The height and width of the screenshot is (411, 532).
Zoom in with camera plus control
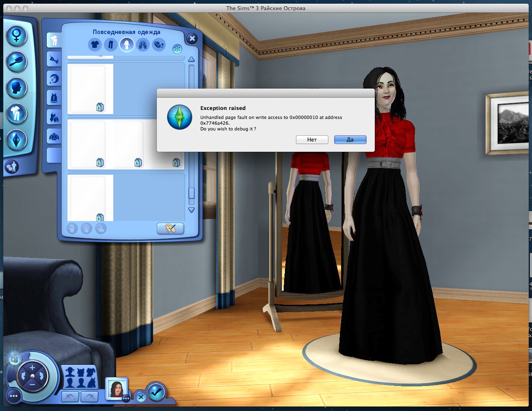(x=32, y=368)
